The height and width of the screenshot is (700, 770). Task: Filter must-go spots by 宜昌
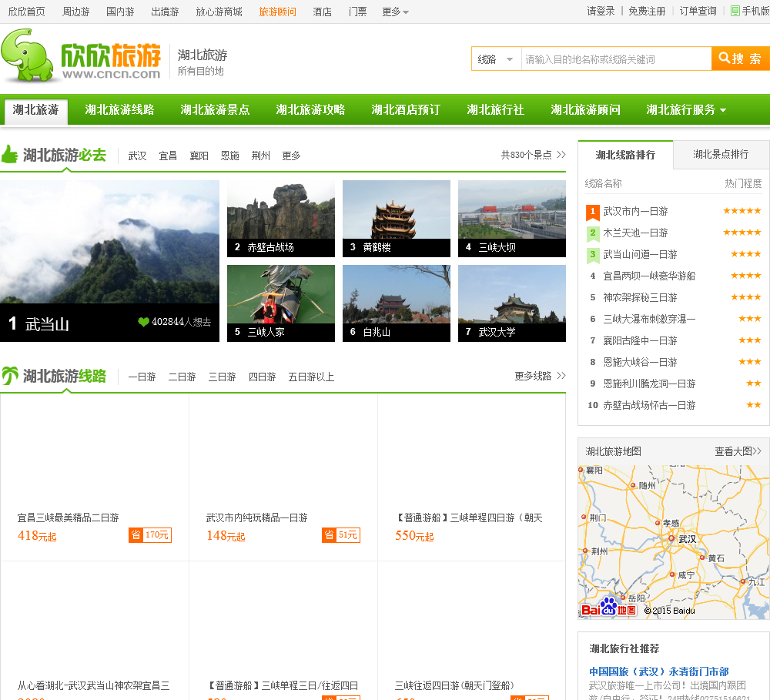168,156
